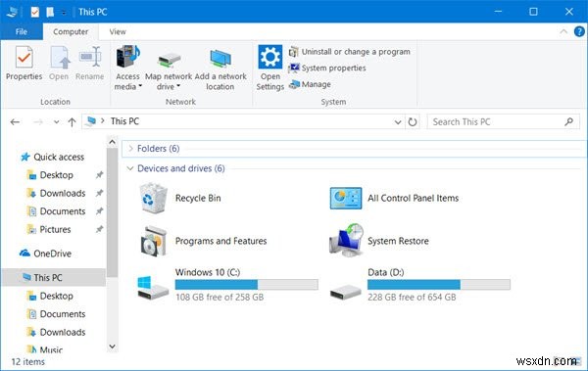
Task: Click Map network drive icon
Action: point(169,60)
